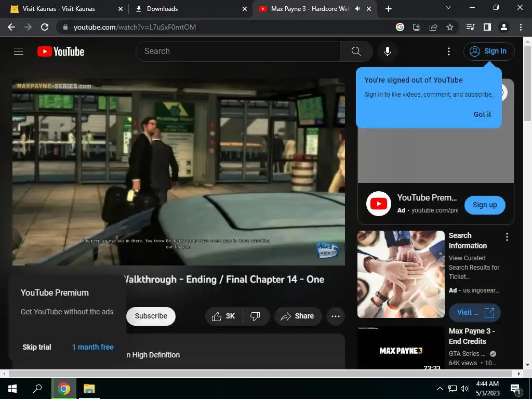Click Chrome icon in taskbar
This screenshot has height=399, width=532.
pyautogui.click(x=63, y=389)
